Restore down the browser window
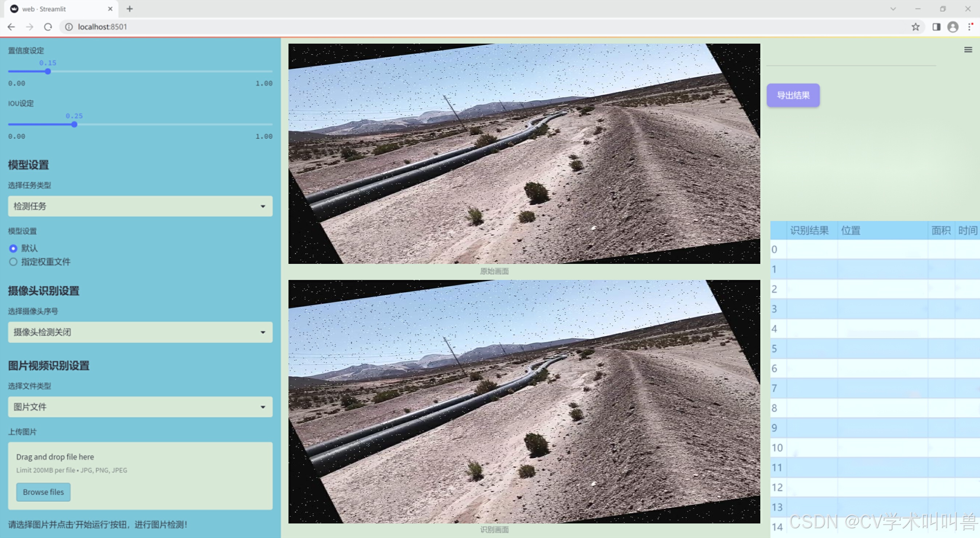Viewport: 980px width, 538px height. pyautogui.click(x=942, y=9)
